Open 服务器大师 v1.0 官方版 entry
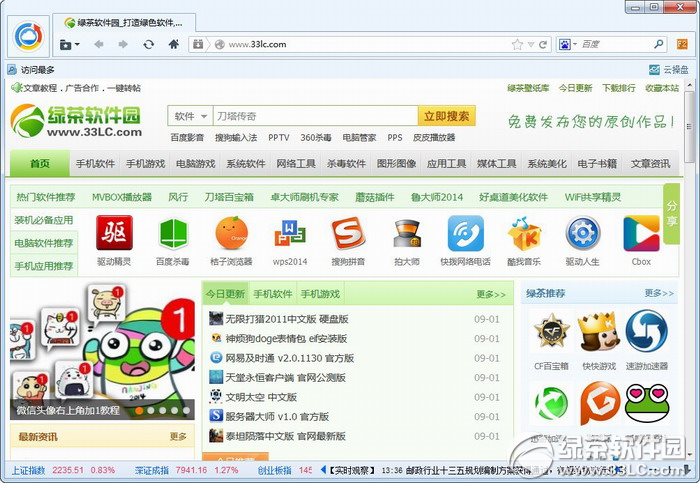Viewport: 700px width, 490px height. click(x=277, y=416)
